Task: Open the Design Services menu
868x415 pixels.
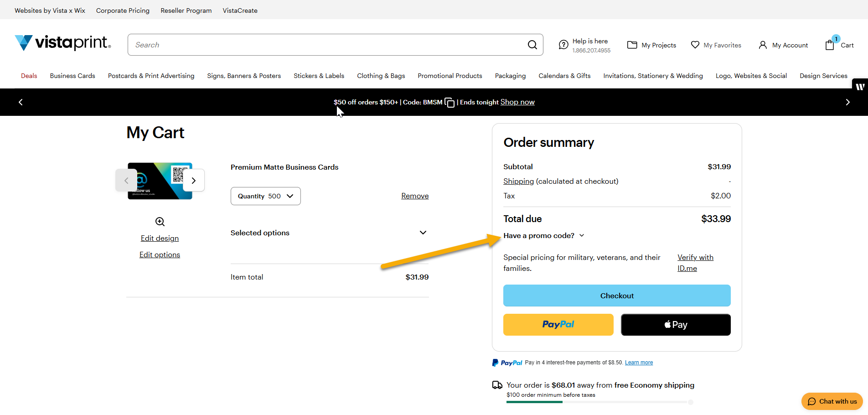Action: (x=824, y=76)
